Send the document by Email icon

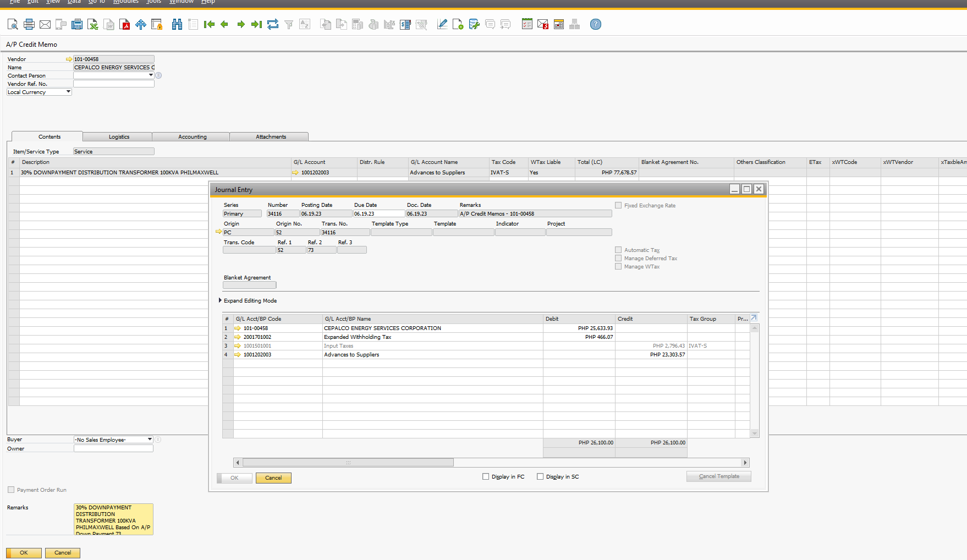pyautogui.click(x=45, y=24)
